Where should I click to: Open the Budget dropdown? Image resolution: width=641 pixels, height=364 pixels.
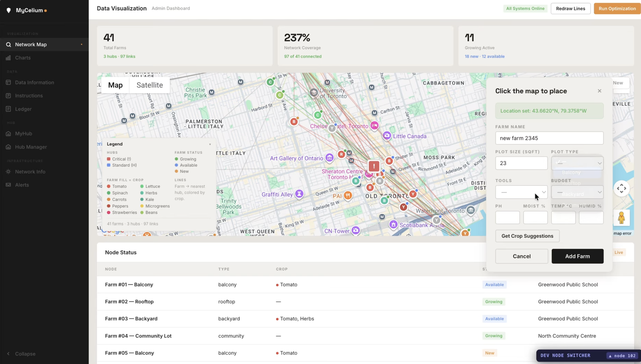click(577, 192)
